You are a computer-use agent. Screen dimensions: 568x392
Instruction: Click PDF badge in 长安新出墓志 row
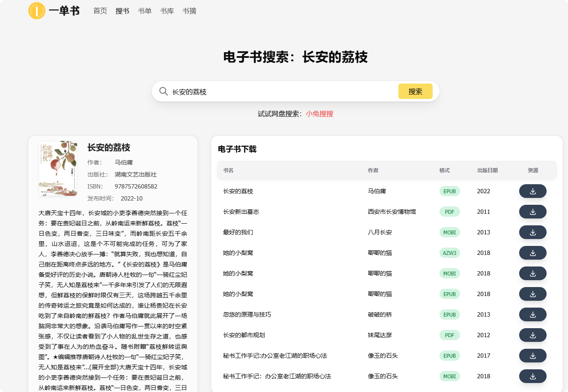[x=450, y=212]
